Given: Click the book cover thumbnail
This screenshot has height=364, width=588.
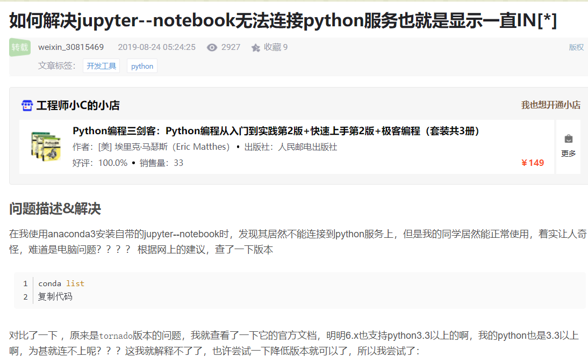Looking at the screenshot, I should click(x=46, y=147).
